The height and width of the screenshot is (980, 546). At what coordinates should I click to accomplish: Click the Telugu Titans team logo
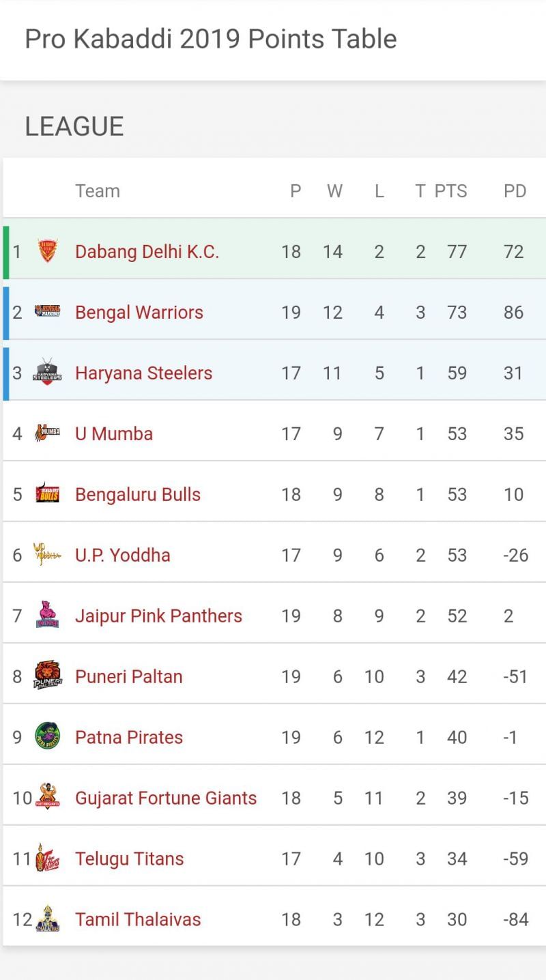(x=48, y=858)
